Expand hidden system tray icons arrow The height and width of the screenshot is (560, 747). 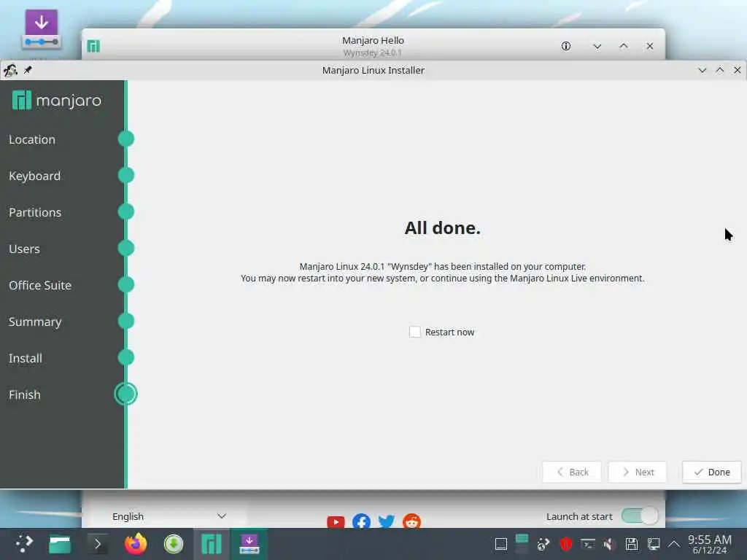click(x=673, y=544)
